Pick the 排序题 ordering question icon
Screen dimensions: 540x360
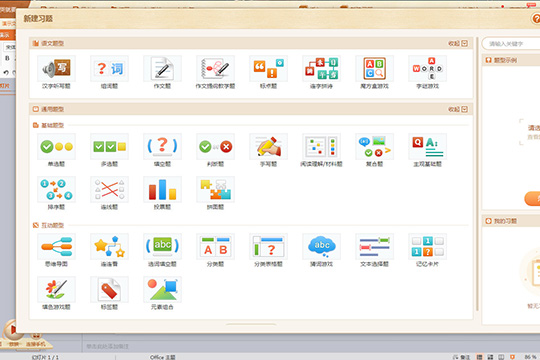(56, 190)
